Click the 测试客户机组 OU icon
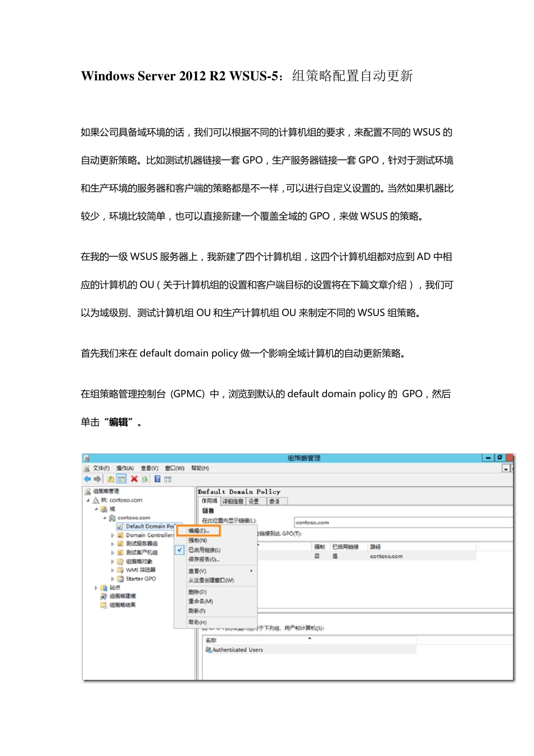Image resolution: width=534 pixels, height=756 pixels. [x=120, y=552]
